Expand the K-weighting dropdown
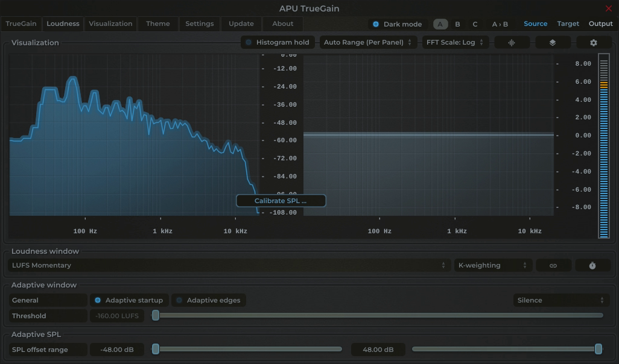The image size is (619, 364). pyautogui.click(x=492, y=265)
